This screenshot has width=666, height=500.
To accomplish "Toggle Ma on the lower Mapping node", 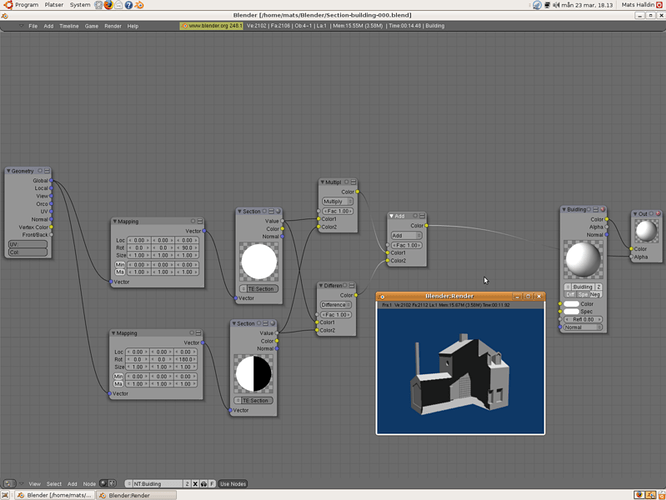I will [x=118, y=384].
